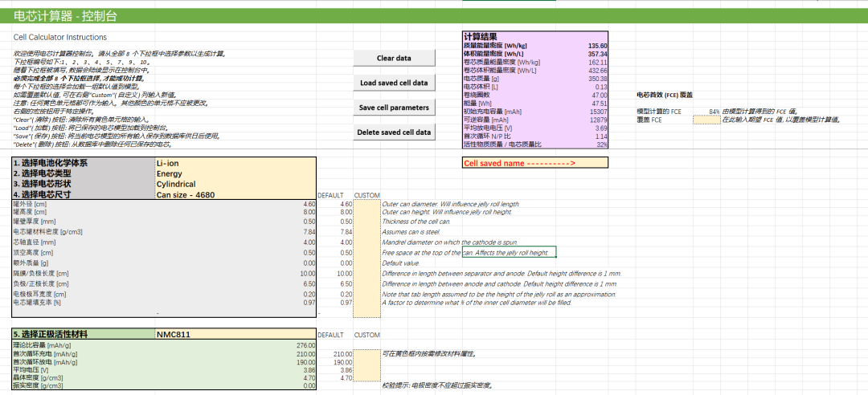Image resolution: width=868 pixels, height=395 pixels.
Task: Select the 卷芯体积能量密度 value 432.66
Action: click(599, 71)
